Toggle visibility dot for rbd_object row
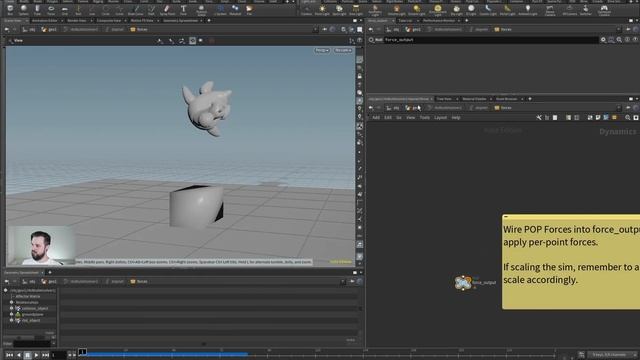The height and width of the screenshot is (360, 640). click(11, 321)
